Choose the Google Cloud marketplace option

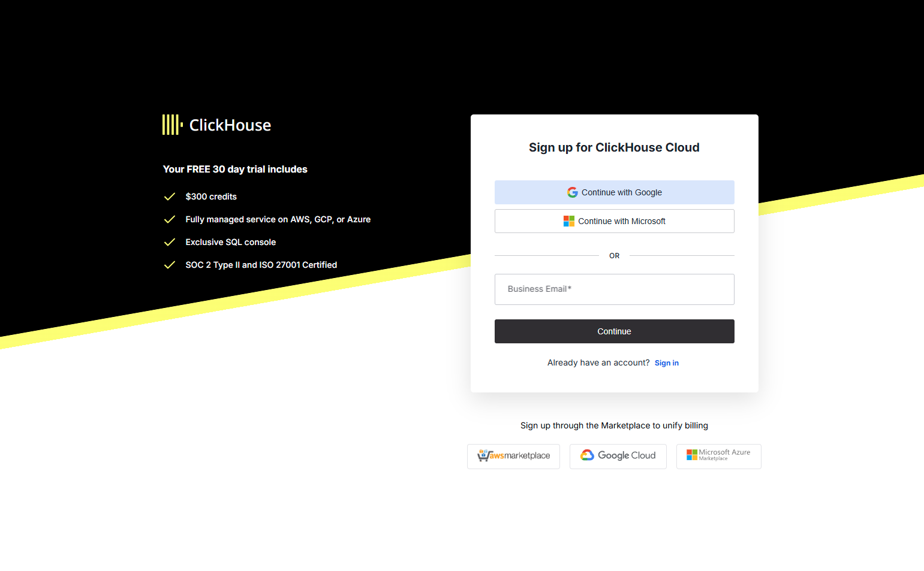tap(618, 456)
